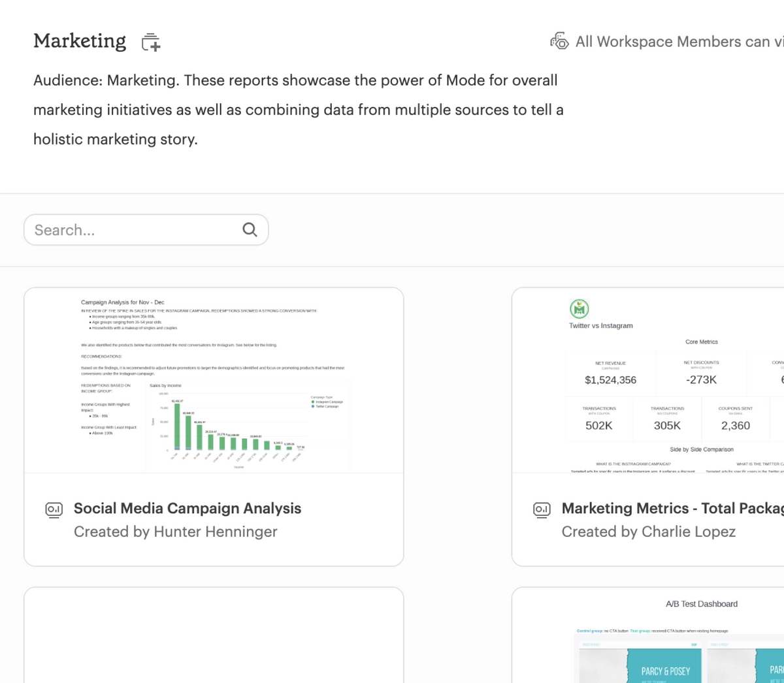Screen dimensions: 784x683
Task: Click the report icon beside Marketing Metrics title
Action: (542, 509)
